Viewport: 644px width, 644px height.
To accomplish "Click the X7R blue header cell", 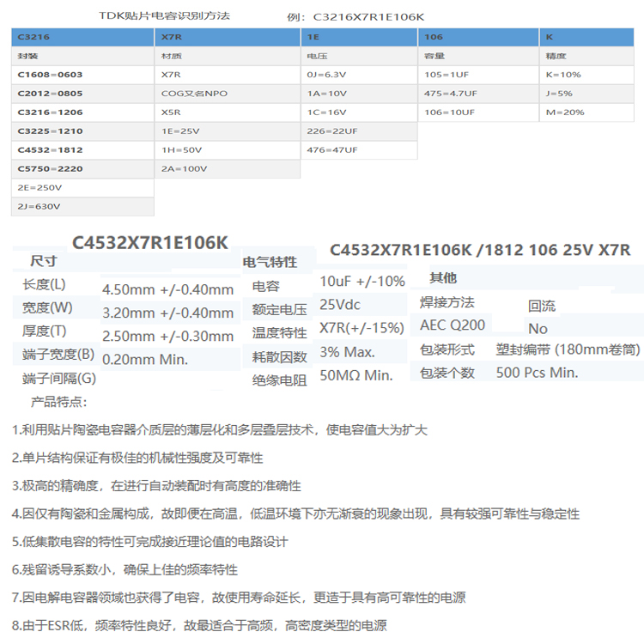I will (x=228, y=37).
